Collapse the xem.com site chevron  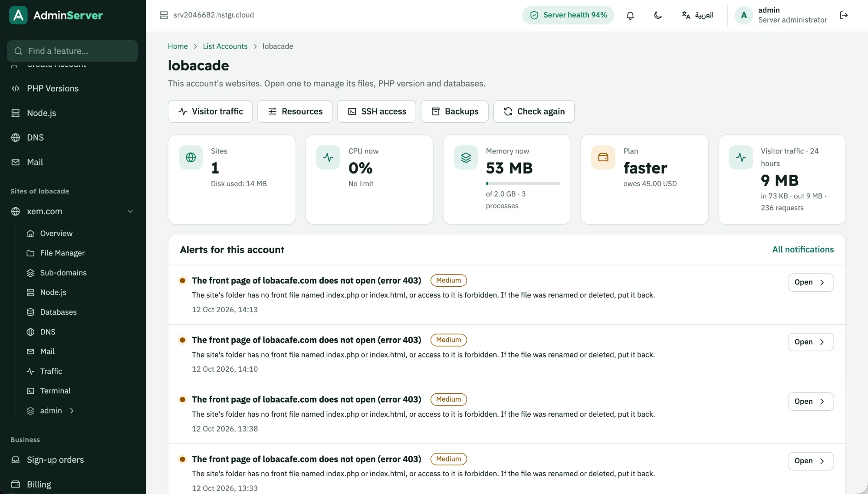point(130,212)
